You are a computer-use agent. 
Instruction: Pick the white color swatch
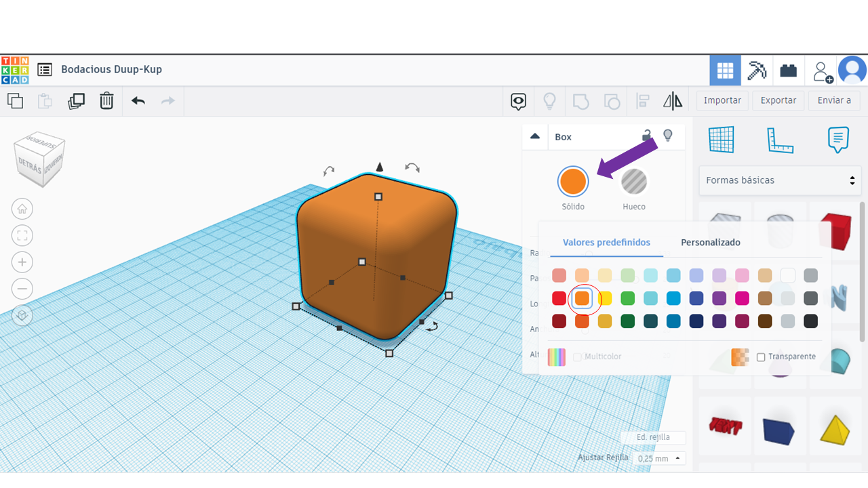point(787,276)
